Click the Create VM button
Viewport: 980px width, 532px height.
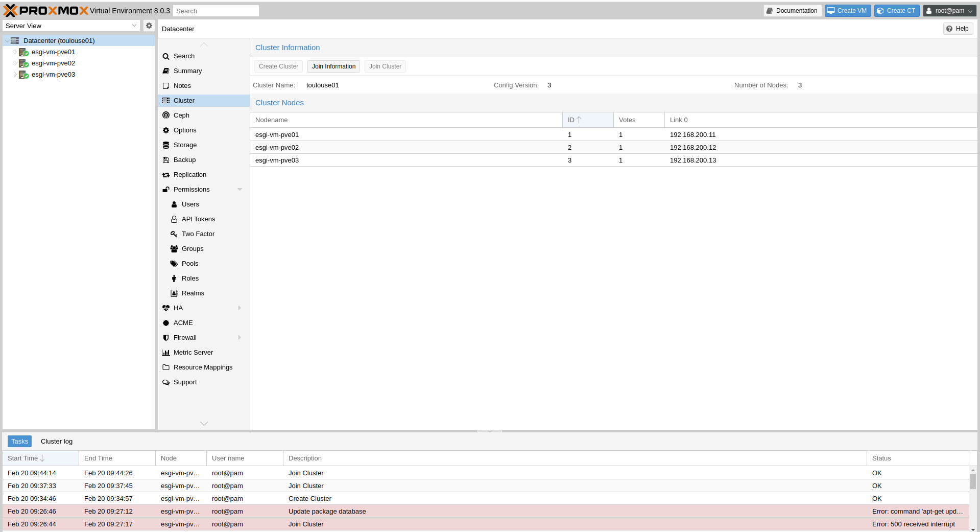(x=847, y=11)
